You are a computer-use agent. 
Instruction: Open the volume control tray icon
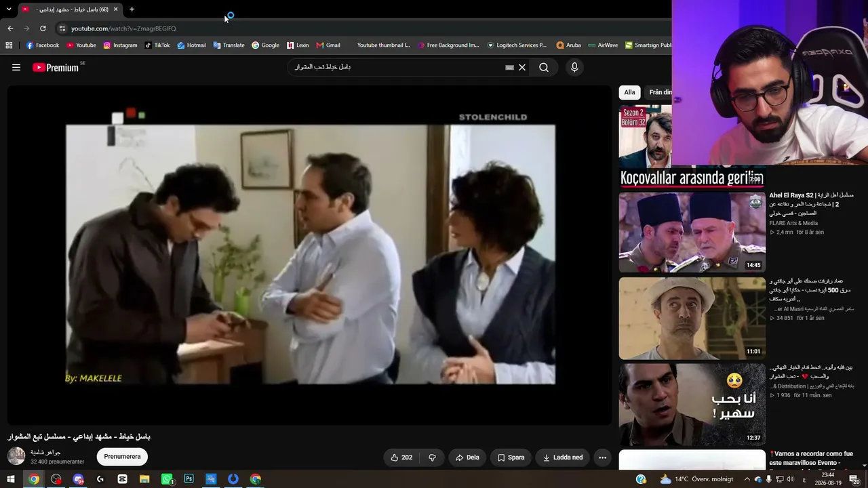click(x=789, y=479)
